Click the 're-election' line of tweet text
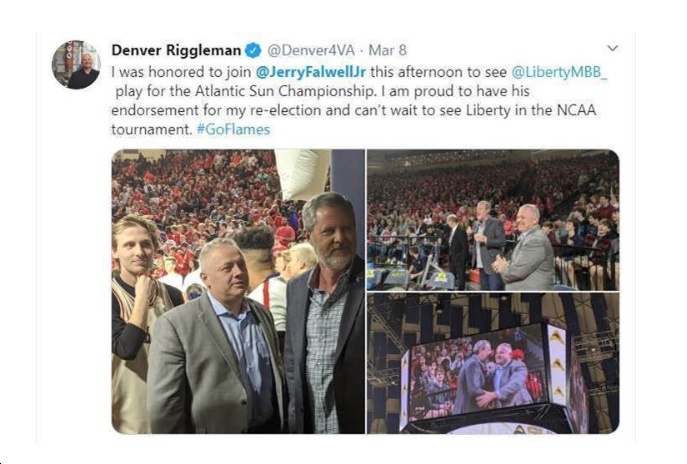Image resolution: width=687 pixels, height=464 pixels. [x=354, y=110]
